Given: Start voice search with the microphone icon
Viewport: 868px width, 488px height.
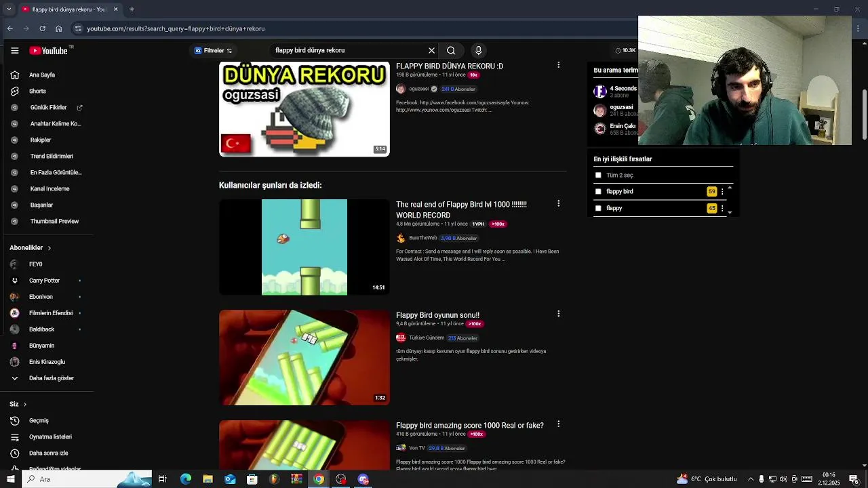Looking at the screenshot, I should (x=478, y=50).
